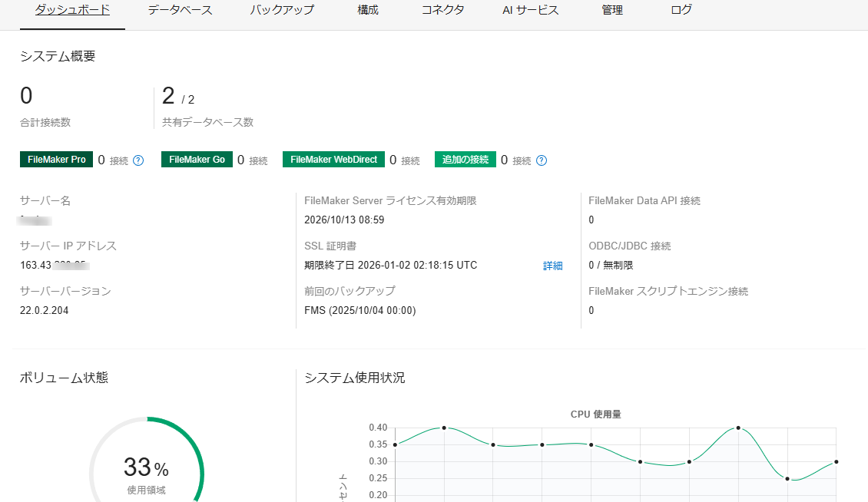Open the バックアップ tab
Screen dimensions: 868x502
(x=282, y=11)
